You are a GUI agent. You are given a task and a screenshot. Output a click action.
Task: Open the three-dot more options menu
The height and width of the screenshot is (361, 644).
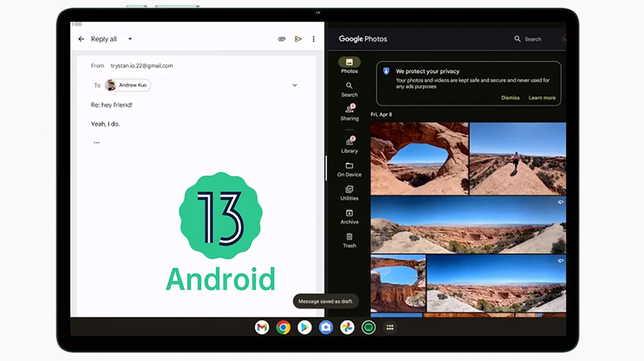pyautogui.click(x=314, y=39)
